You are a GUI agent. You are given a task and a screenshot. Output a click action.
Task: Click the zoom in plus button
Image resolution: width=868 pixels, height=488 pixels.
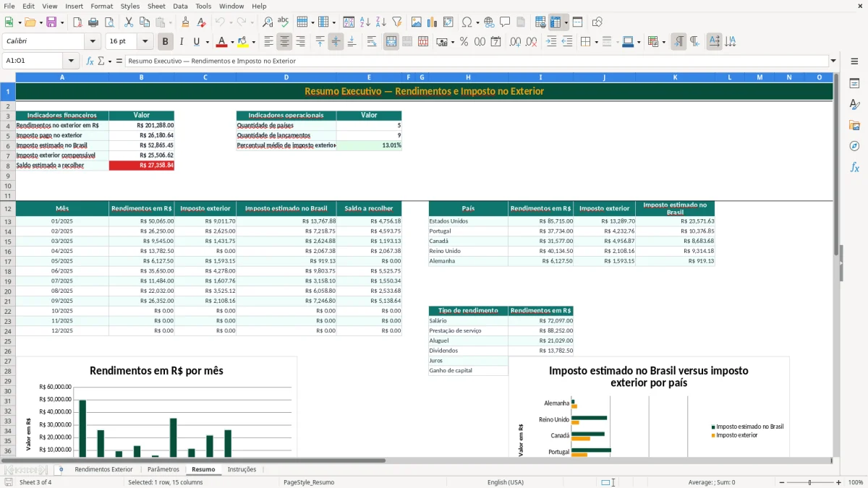[x=839, y=482]
